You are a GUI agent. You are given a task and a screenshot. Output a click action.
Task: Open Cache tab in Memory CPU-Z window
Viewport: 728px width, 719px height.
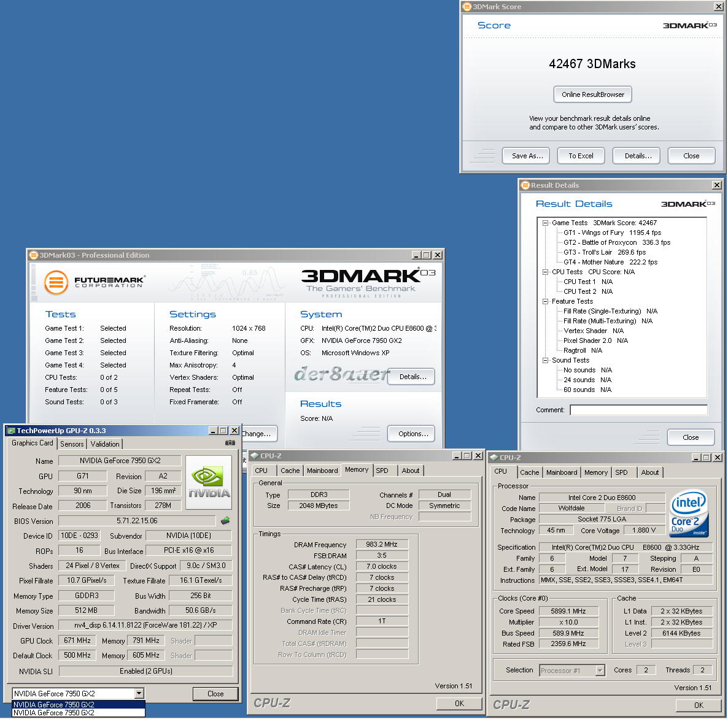coord(290,471)
